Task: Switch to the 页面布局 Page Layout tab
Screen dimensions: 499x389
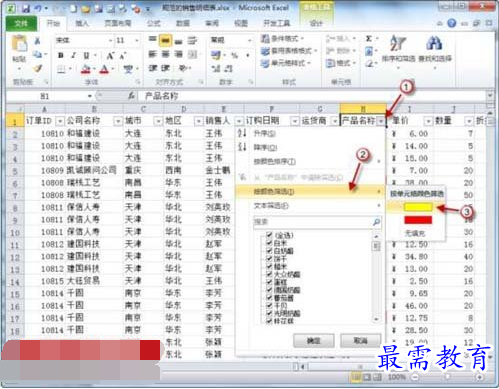Action: (118, 23)
